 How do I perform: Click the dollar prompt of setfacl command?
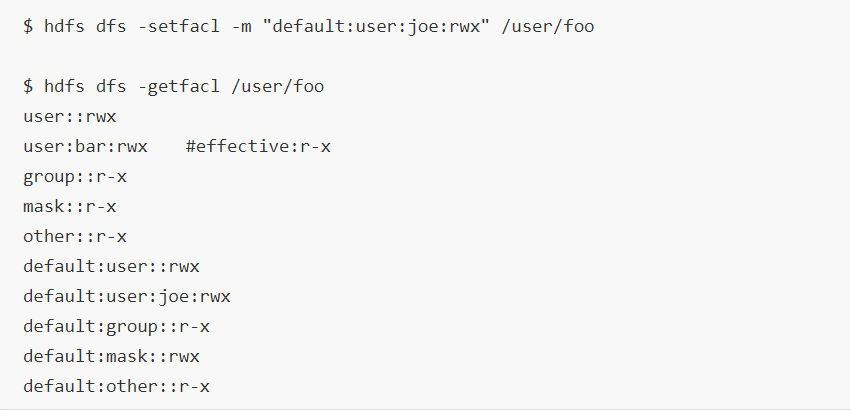tap(28, 26)
